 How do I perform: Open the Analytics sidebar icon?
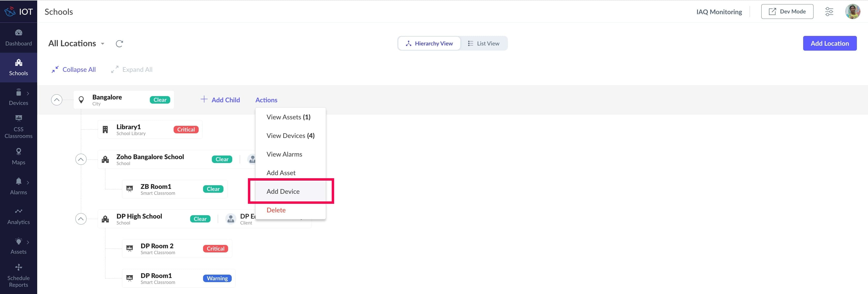point(19,216)
